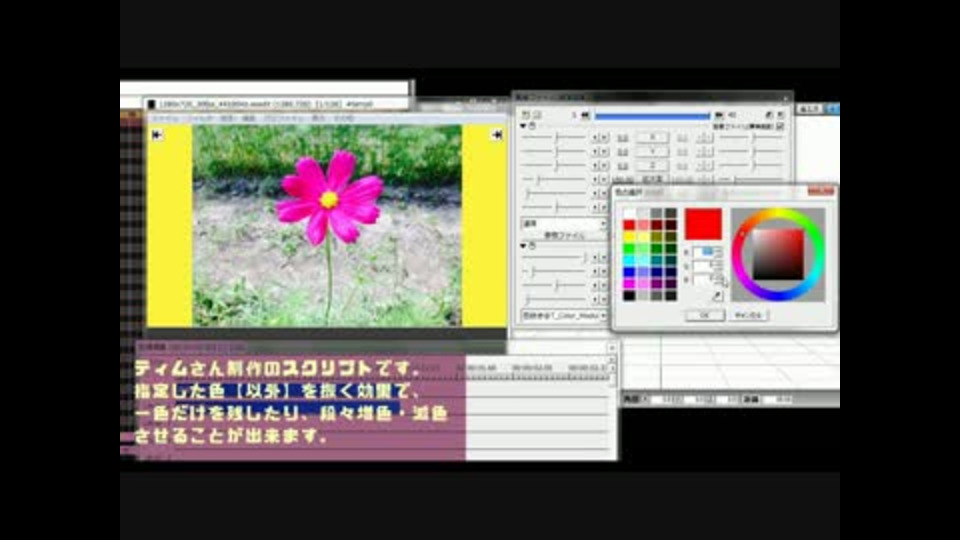Viewport: 960px width, 540px height.
Task: Select the bright green palette swatch
Action: [x=629, y=249]
